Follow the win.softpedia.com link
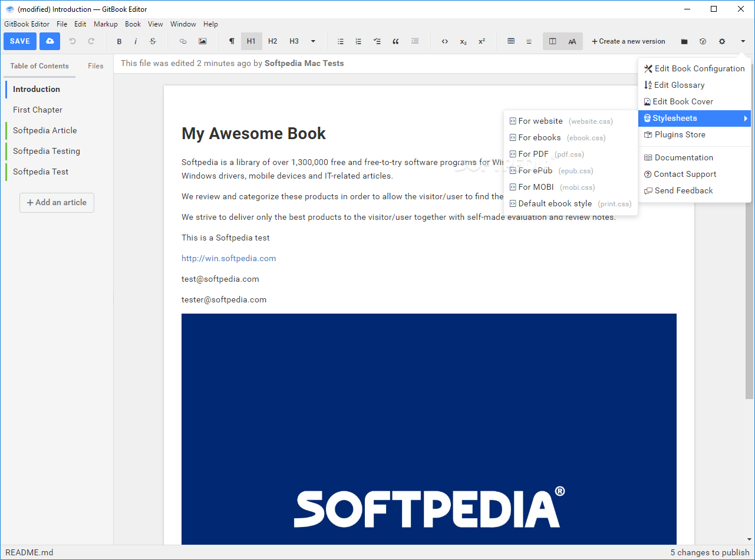Image resolution: width=755 pixels, height=560 pixels. [229, 258]
